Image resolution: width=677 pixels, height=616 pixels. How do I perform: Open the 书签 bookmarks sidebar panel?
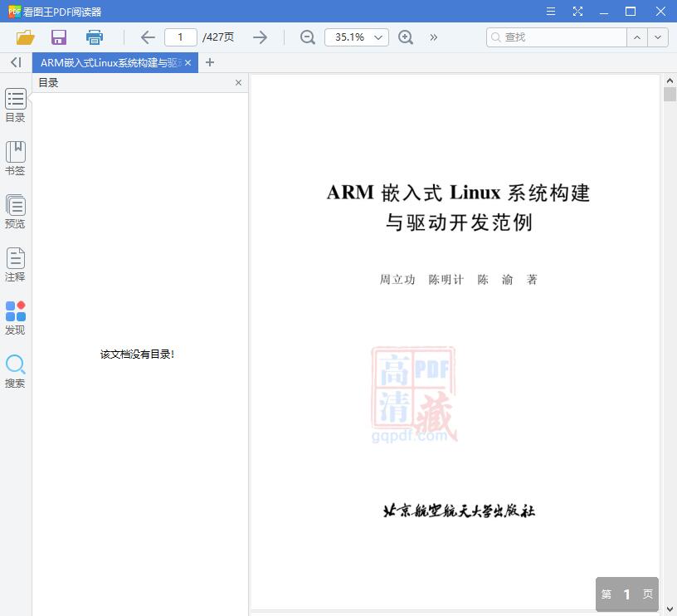tap(16, 159)
